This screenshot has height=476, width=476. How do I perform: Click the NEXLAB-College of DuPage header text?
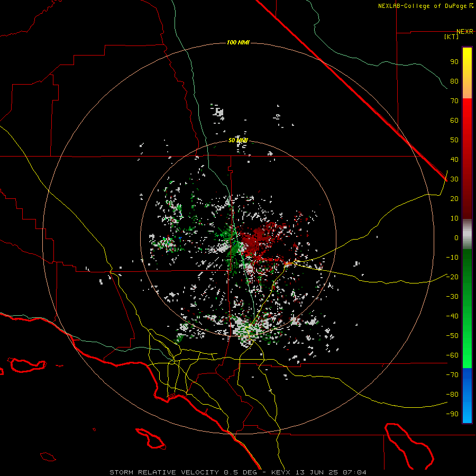tap(426, 6)
